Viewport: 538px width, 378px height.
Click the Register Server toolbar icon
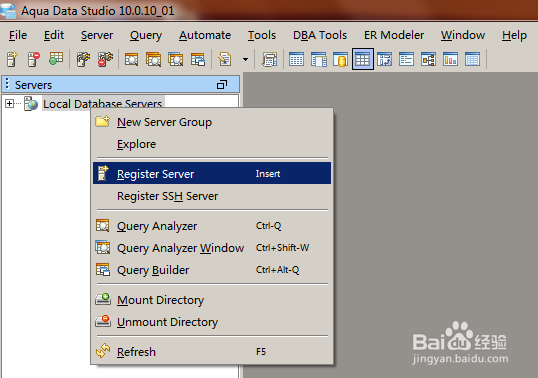[12, 59]
